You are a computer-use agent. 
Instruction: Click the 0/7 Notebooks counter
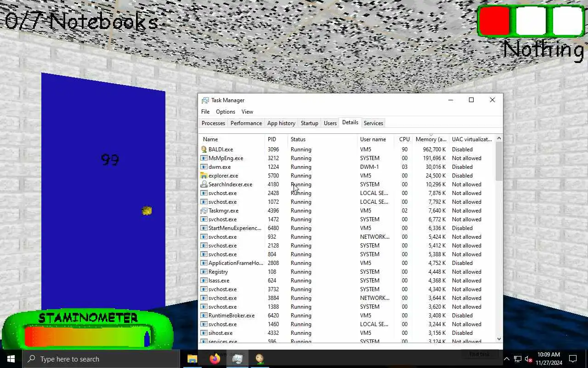(81, 21)
